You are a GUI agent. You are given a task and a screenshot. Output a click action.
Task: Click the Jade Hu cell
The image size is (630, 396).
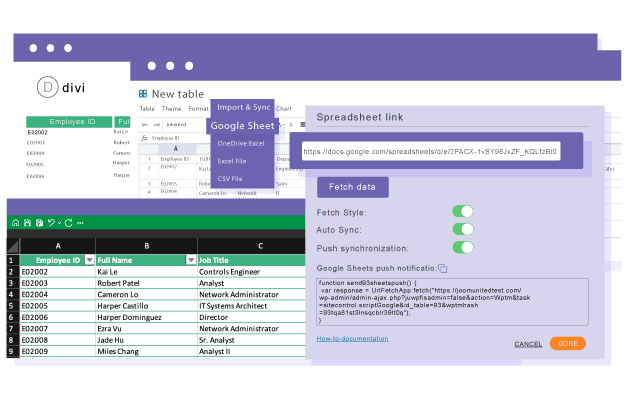(x=147, y=340)
